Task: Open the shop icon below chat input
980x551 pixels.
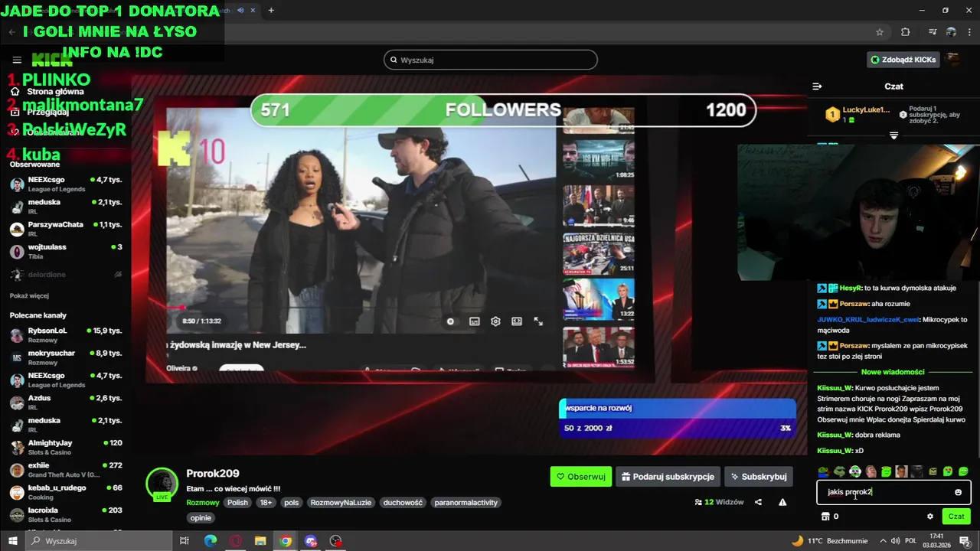Action: tap(825, 517)
